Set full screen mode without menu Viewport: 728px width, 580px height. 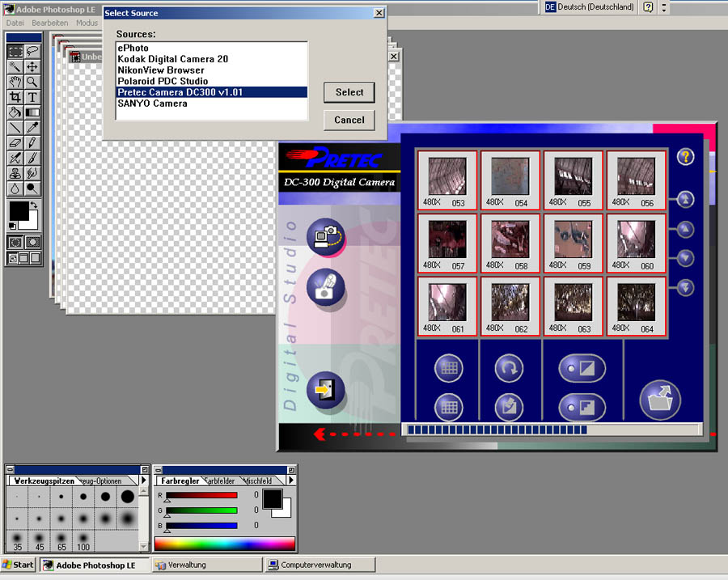pyautogui.click(x=35, y=258)
